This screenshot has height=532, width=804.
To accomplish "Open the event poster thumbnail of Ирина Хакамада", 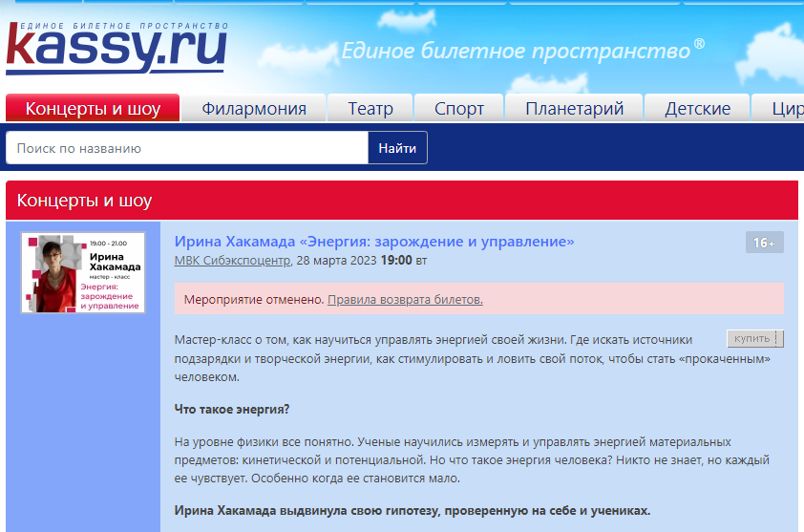I will tap(83, 272).
